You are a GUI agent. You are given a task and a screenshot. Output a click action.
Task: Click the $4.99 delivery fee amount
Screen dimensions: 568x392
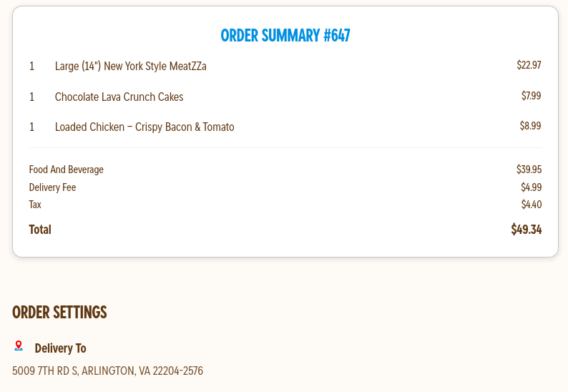tap(531, 187)
